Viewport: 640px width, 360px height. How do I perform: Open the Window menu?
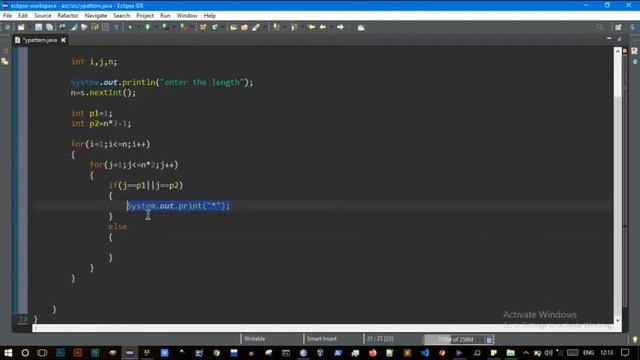[187, 16]
